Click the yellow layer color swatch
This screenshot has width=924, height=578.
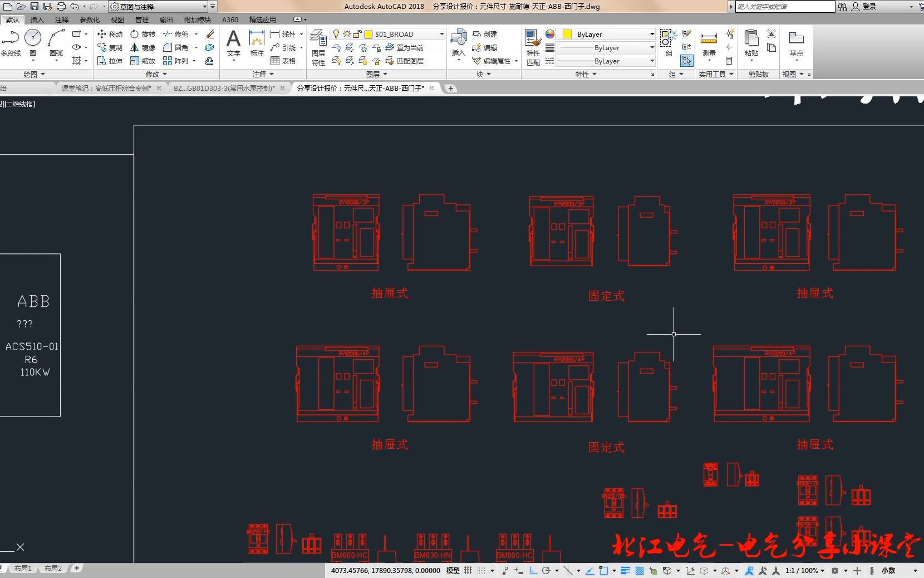[x=368, y=34]
